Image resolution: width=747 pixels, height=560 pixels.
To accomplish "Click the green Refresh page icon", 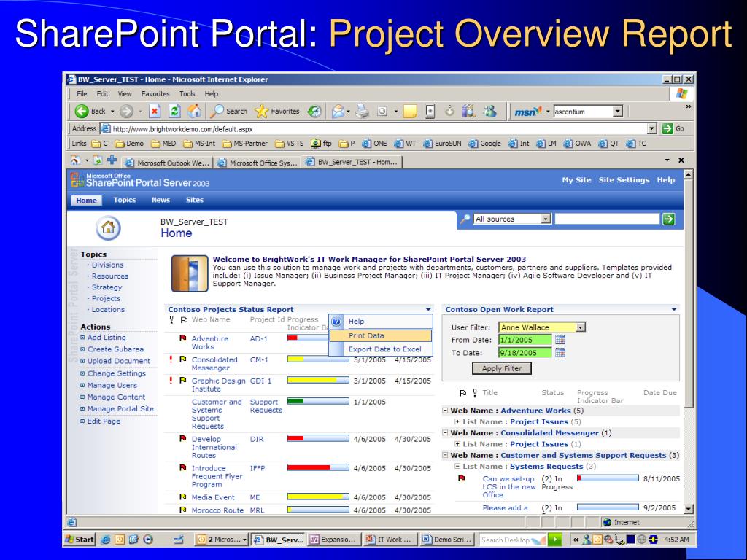I will [x=174, y=112].
